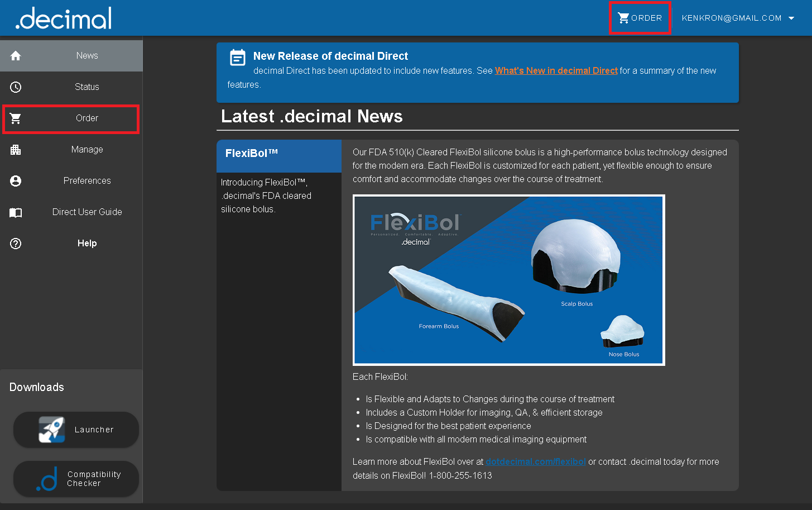Click the question mark Help icon

pos(16,244)
